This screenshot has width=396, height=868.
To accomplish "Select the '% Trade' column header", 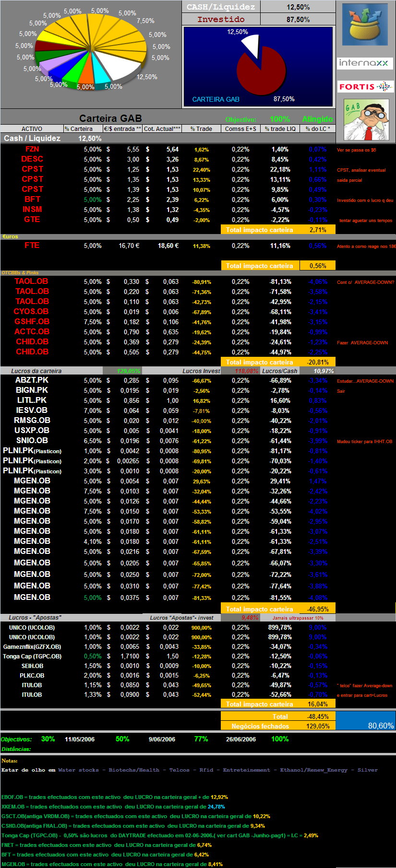I will 201,129.
